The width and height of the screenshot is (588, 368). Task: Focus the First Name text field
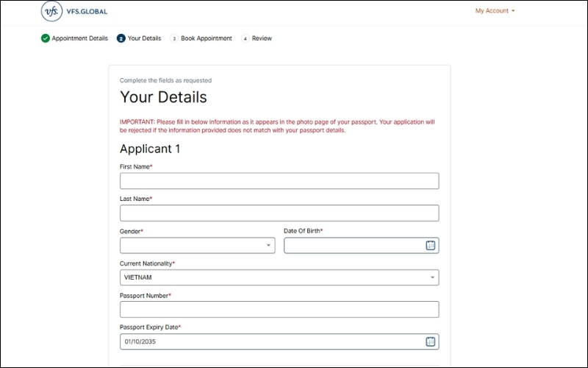click(x=279, y=181)
